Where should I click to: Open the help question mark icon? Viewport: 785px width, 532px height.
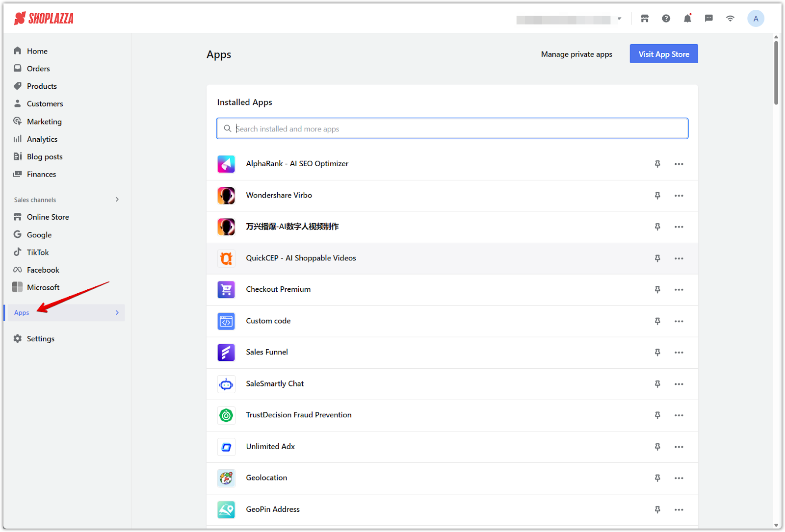coord(666,19)
